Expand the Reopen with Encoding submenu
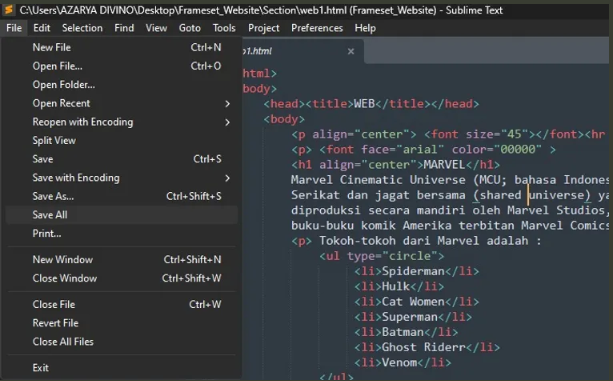Screen dimensions: 613x381 [122, 122]
